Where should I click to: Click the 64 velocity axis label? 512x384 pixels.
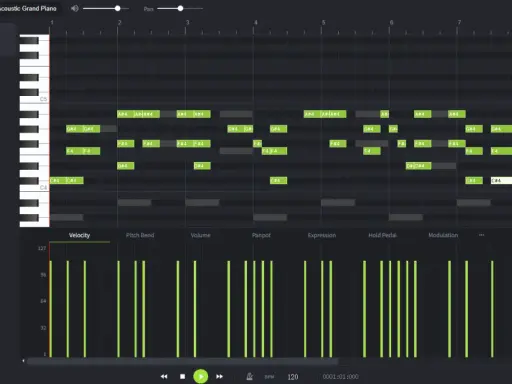click(x=43, y=301)
